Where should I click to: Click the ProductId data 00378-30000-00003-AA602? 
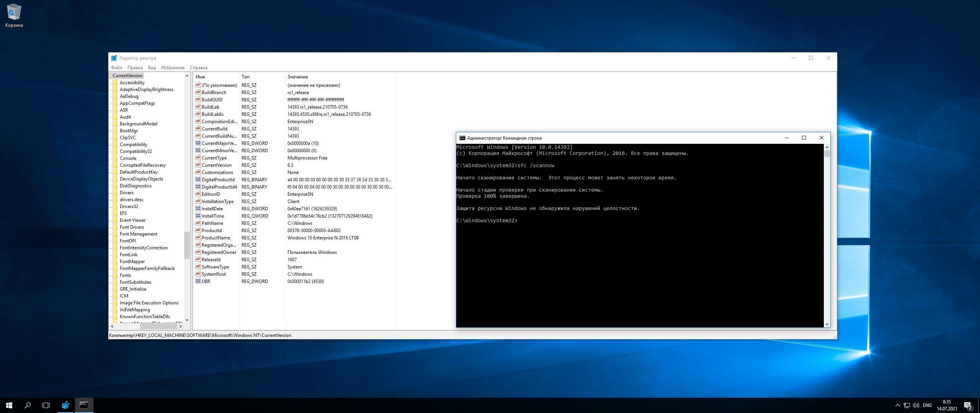click(x=314, y=231)
